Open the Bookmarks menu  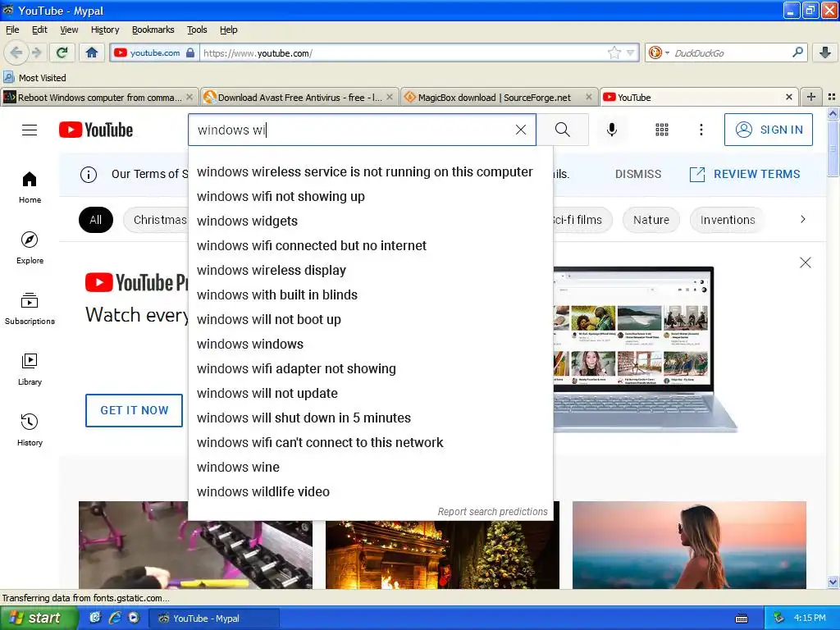pyautogui.click(x=153, y=30)
